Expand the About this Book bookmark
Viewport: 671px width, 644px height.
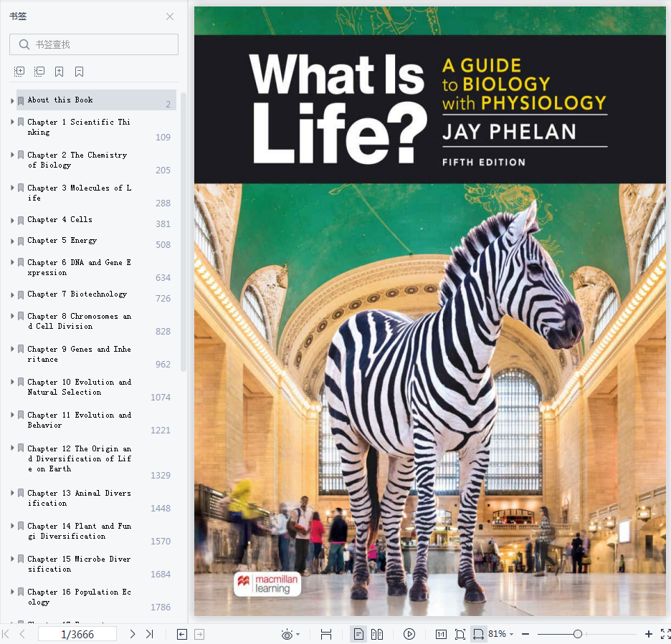[x=12, y=100]
